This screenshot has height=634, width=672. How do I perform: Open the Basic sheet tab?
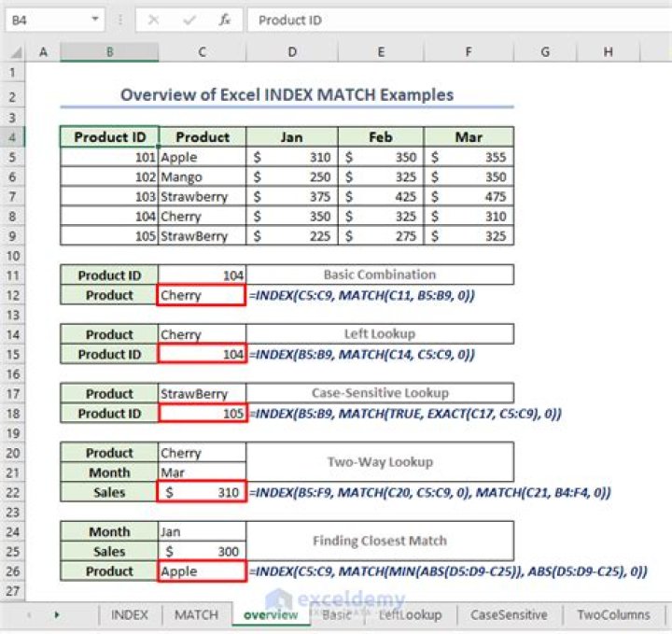(337, 614)
